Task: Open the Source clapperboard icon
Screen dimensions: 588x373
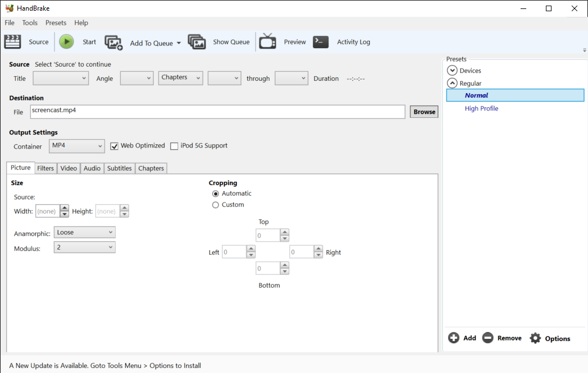Action: [x=12, y=42]
